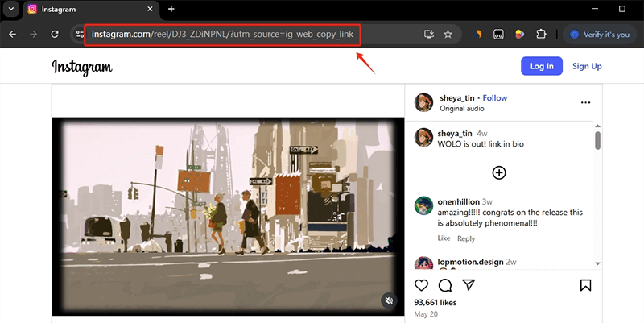Image resolution: width=644 pixels, height=323 pixels.
Task: Open the robot-face browser extension
Action: (498, 34)
